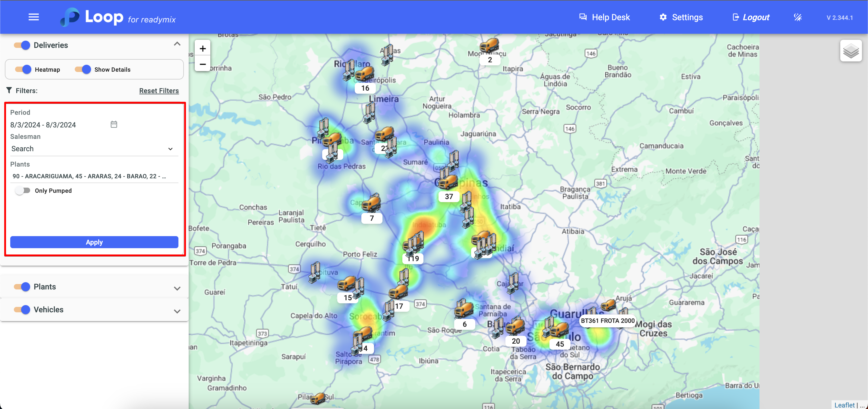Click the truck marker labeled 45
The image size is (868, 409).
(559, 330)
